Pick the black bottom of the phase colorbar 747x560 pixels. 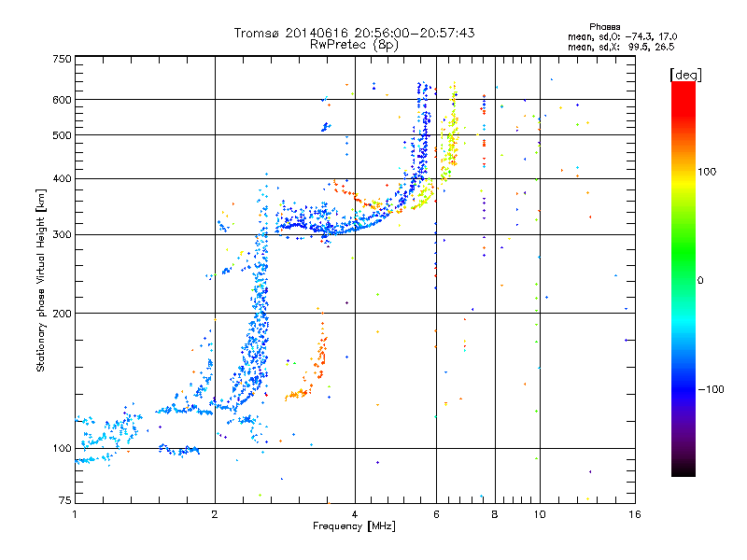point(684,469)
